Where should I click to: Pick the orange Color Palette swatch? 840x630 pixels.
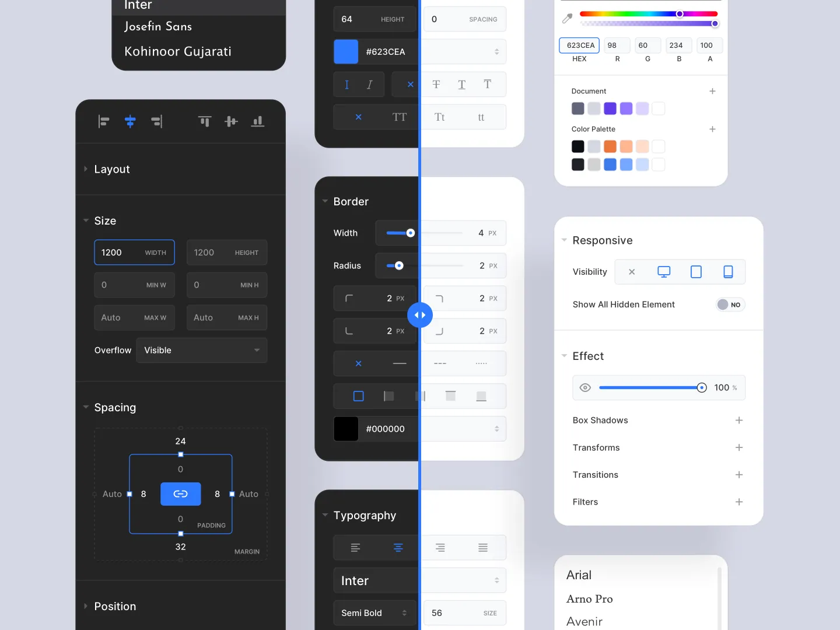610,146
